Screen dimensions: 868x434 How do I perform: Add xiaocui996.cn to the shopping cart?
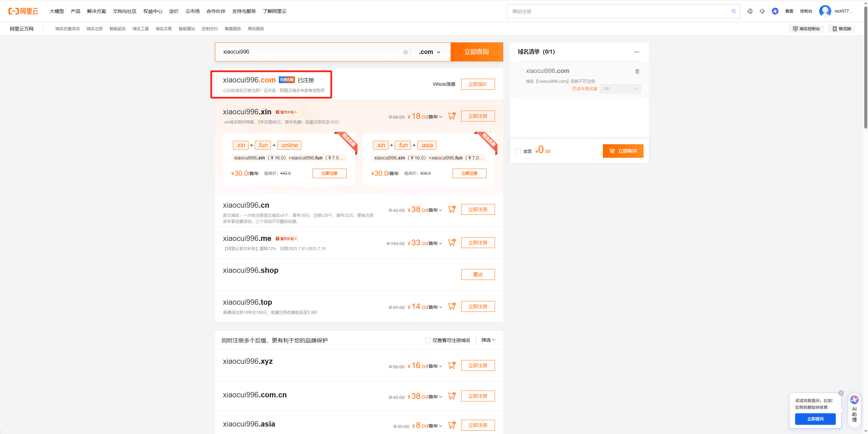point(451,209)
